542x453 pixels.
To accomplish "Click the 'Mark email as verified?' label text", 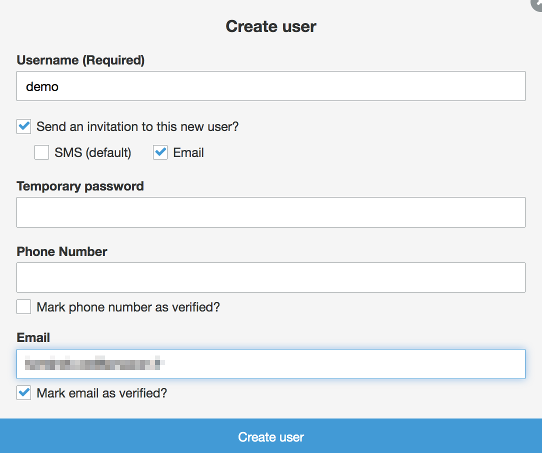I will 102,393.
